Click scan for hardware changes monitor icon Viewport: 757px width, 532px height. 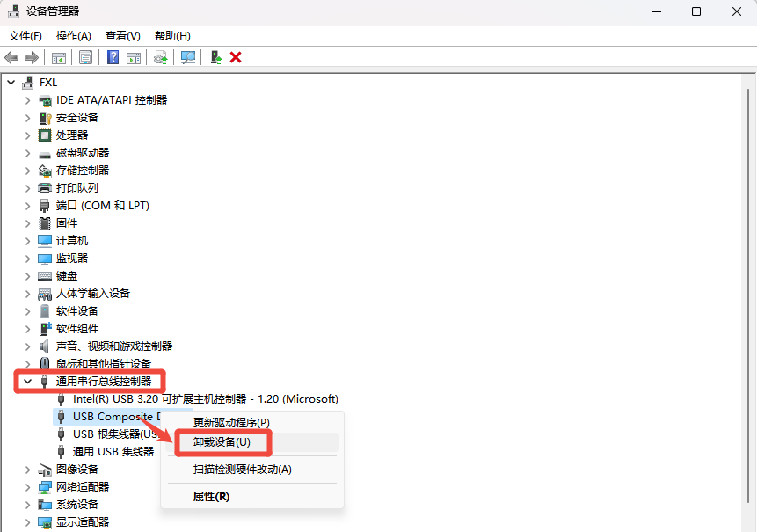click(x=187, y=57)
